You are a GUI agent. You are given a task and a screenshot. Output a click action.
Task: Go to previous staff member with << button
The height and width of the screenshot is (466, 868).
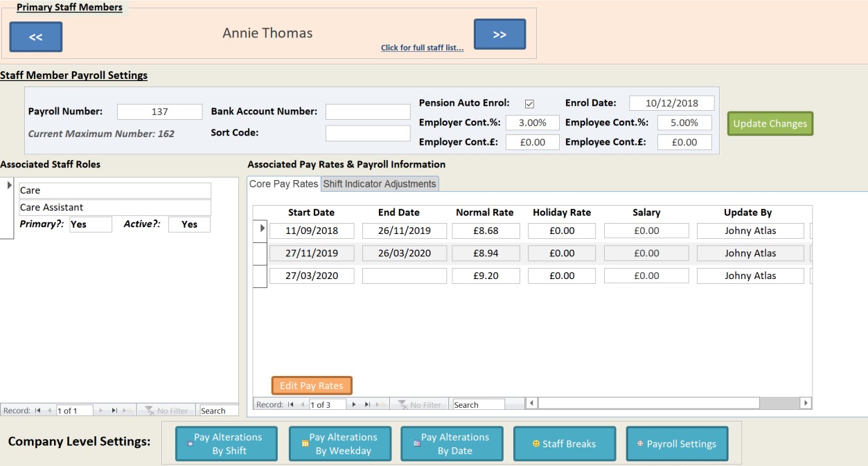click(x=36, y=37)
